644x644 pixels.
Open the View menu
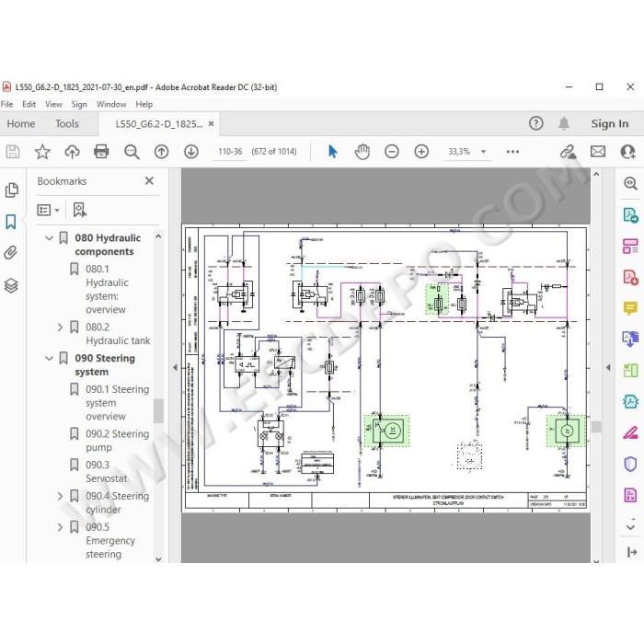pyautogui.click(x=53, y=104)
